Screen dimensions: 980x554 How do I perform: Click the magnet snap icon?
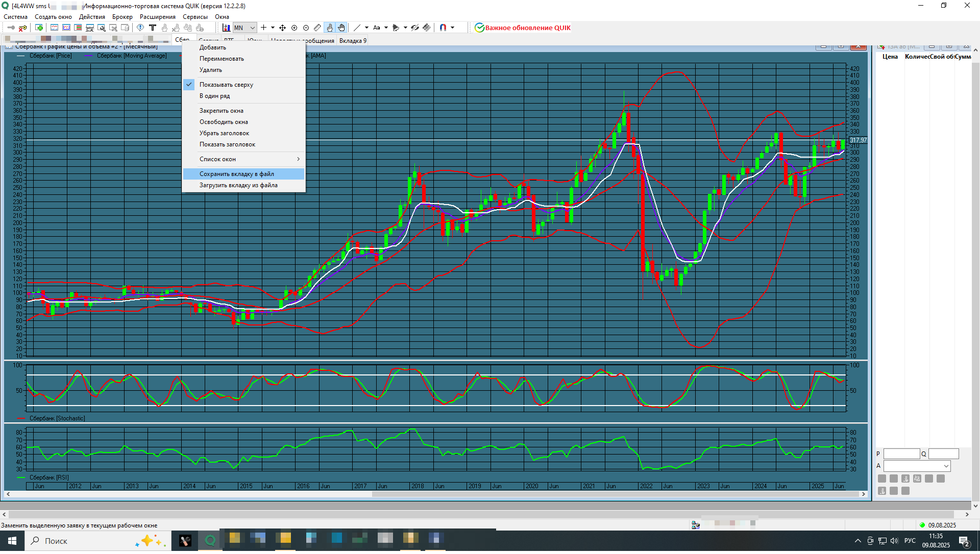click(443, 28)
